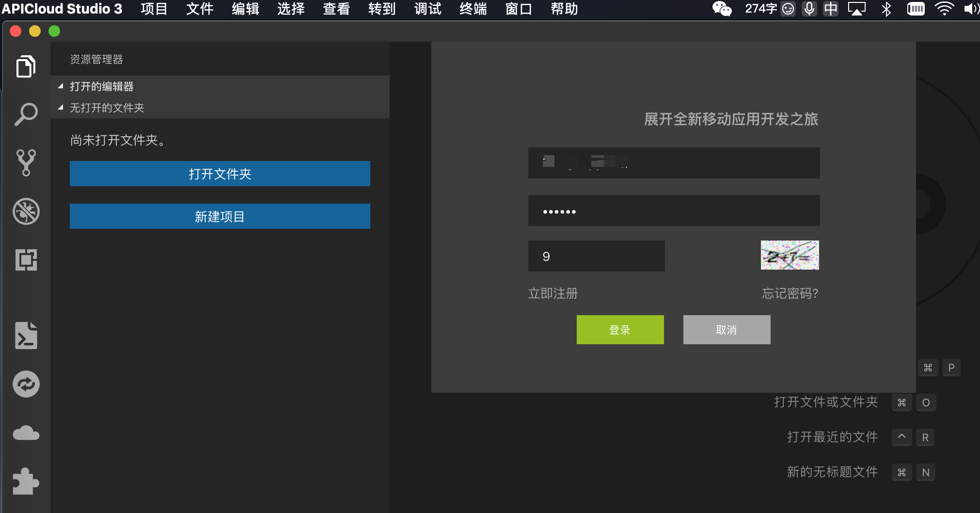Click the sync icon in the sidebar
Viewport: 980px width, 513px height.
pyautogui.click(x=24, y=384)
